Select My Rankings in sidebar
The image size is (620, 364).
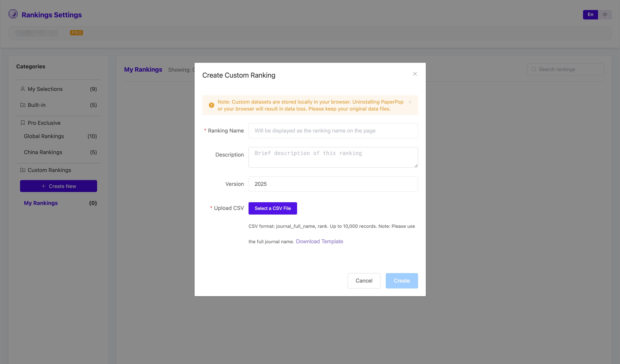tap(41, 203)
